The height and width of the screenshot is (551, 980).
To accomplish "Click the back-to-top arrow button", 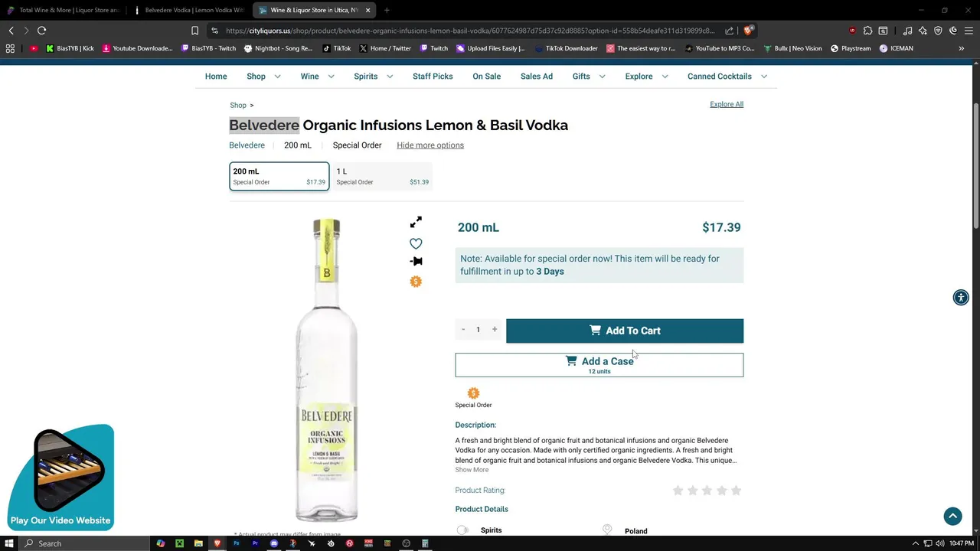I will pyautogui.click(x=952, y=516).
